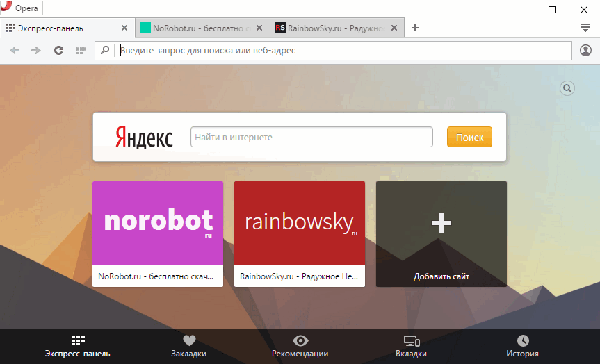The image size is (600, 364).
Task: Switch to the RainbowSky.ru tab
Action: point(337,28)
